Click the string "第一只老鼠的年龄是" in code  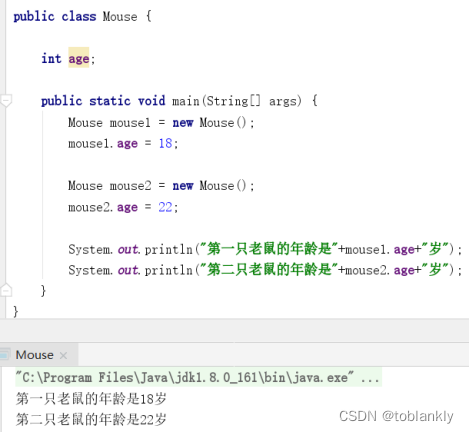point(269,249)
